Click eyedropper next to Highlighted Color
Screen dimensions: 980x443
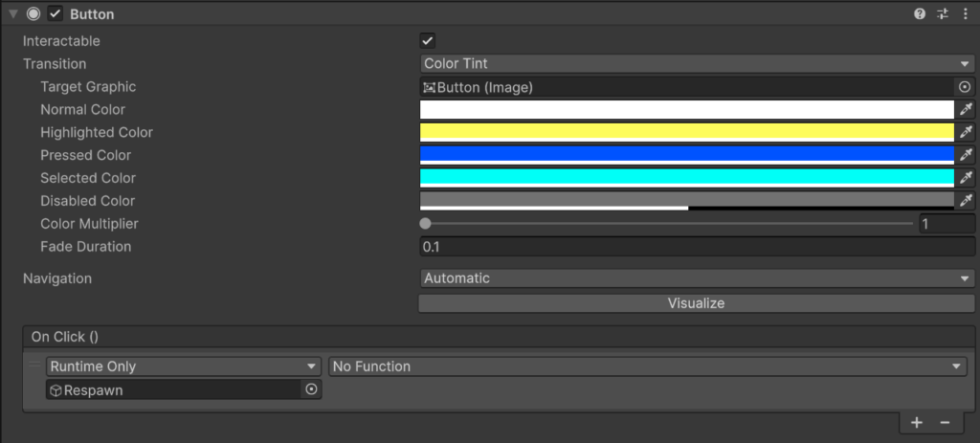coord(966,132)
